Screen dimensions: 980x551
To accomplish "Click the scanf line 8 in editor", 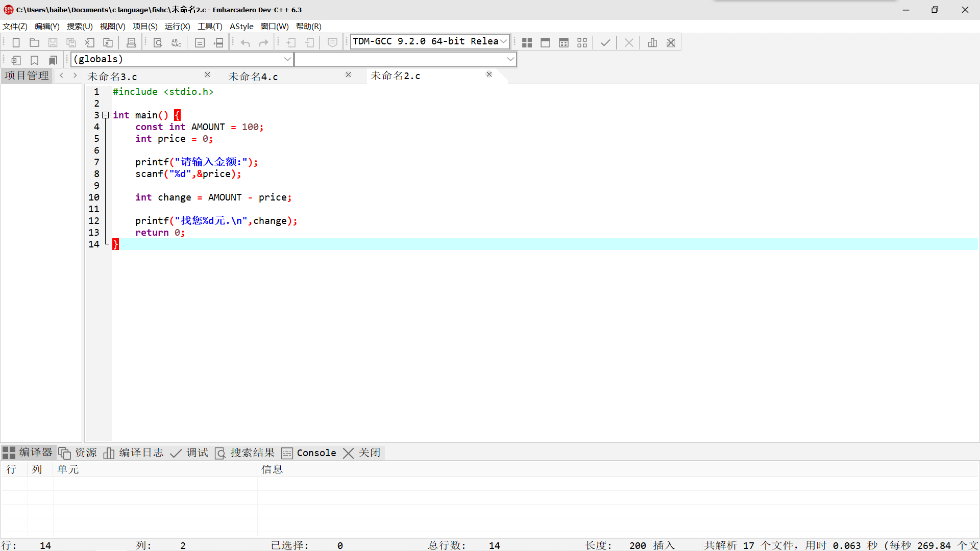I will [x=188, y=174].
